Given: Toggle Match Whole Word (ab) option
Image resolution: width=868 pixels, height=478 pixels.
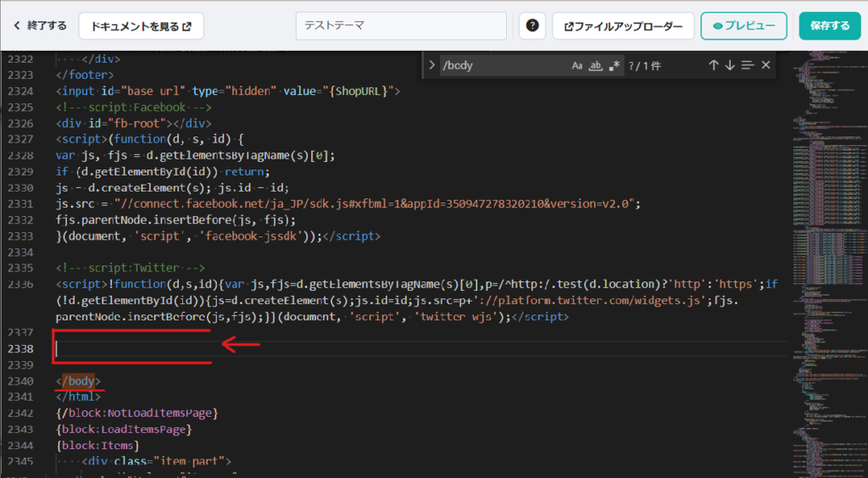Looking at the screenshot, I should pyautogui.click(x=595, y=66).
